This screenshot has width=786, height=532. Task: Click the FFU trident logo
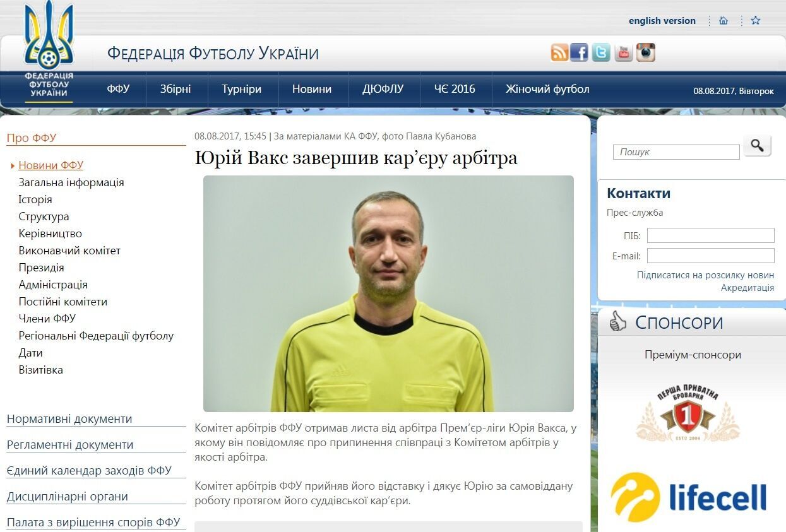click(x=49, y=50)
